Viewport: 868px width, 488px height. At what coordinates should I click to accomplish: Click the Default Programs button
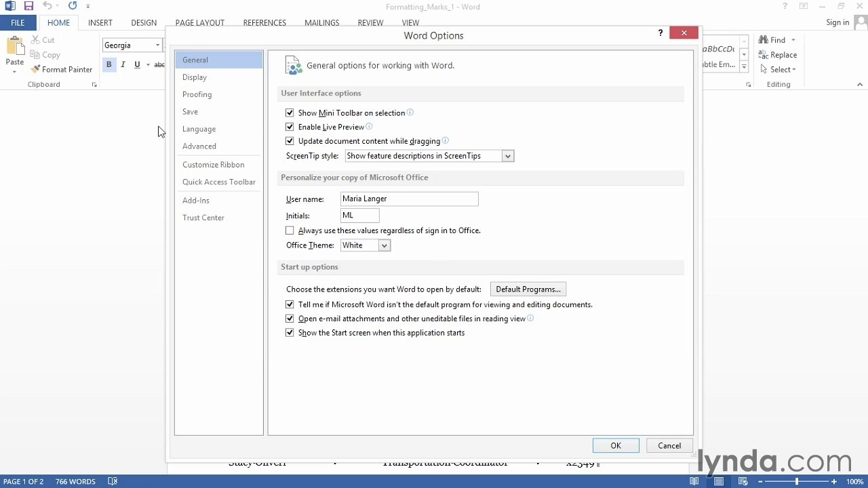tap(528, 289)
